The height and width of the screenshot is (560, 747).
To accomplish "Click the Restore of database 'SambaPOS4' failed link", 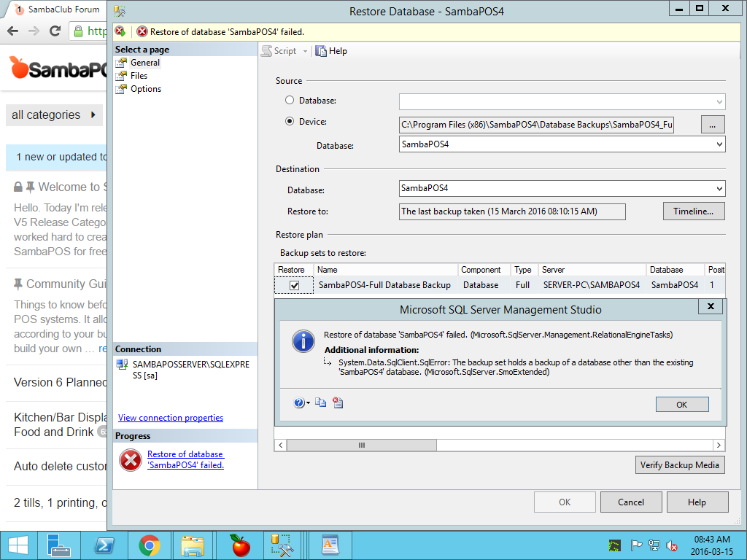I will [185, 459].
